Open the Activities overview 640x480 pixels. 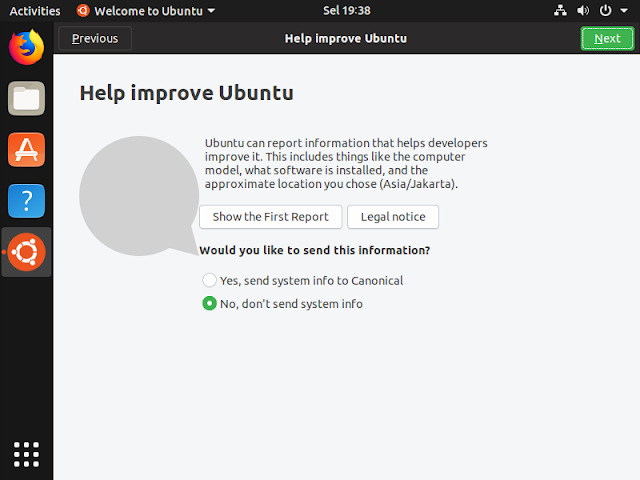(35, 11)
